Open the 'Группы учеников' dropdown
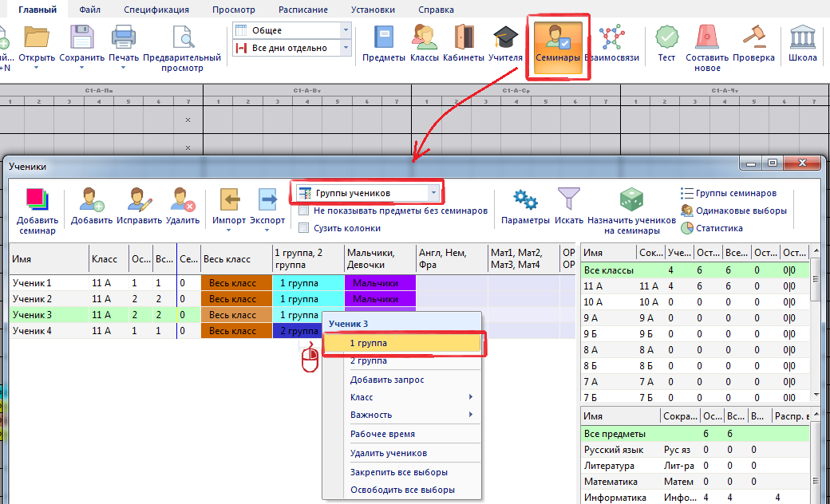The image size is (830, 504). 433,193
